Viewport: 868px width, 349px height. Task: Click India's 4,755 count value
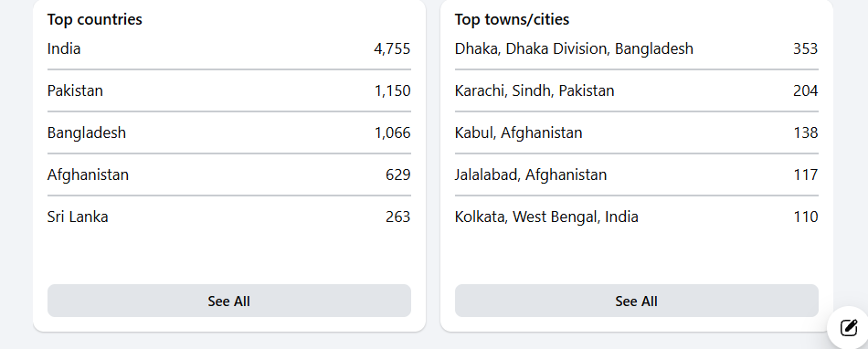click(x=393, y=49)
